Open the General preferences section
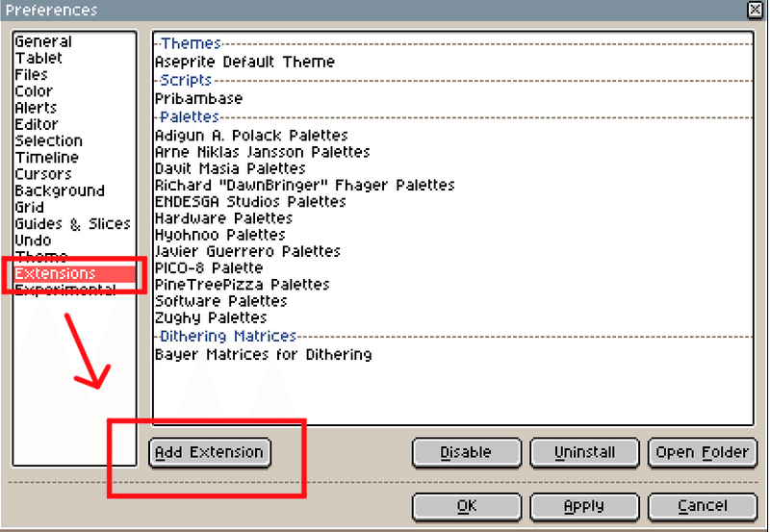Screen dimensions: 770x532 75,41
